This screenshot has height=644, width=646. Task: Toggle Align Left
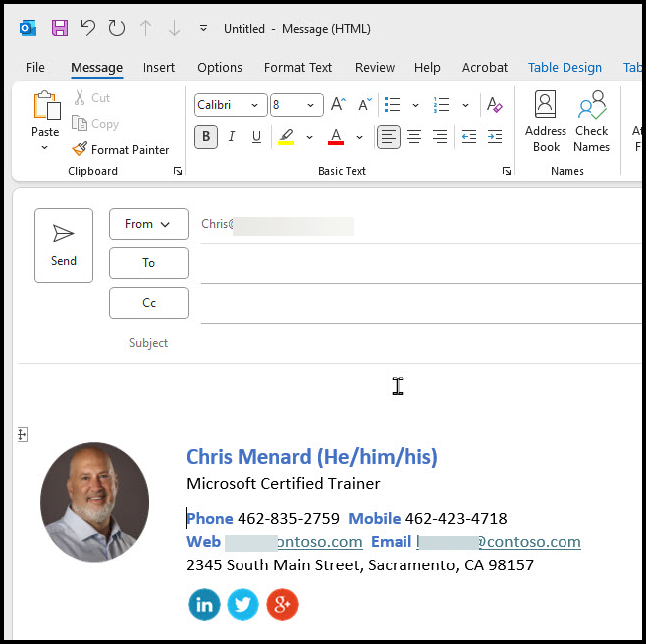(389, 137)
